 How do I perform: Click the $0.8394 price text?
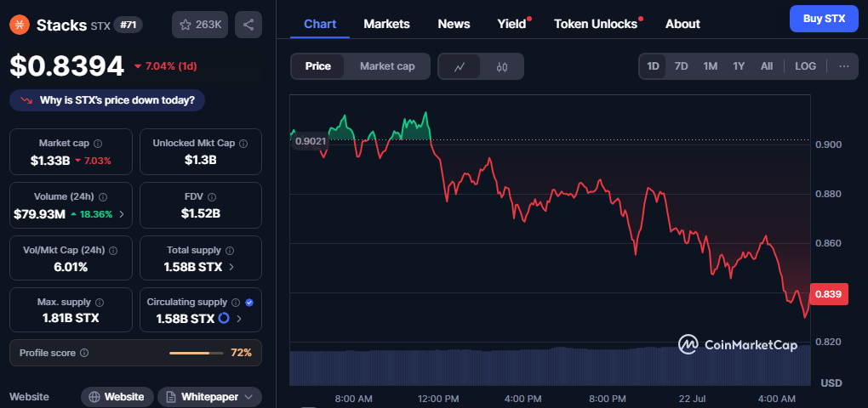pos(67,66)
